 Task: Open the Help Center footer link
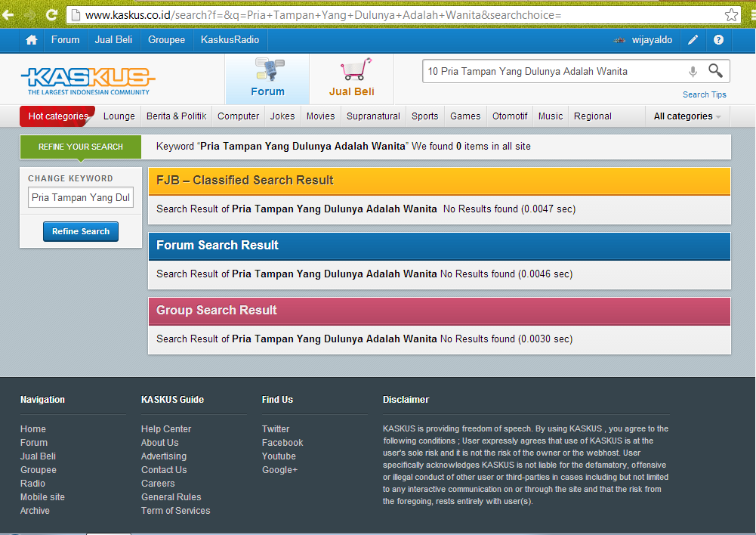click(166, 429)
